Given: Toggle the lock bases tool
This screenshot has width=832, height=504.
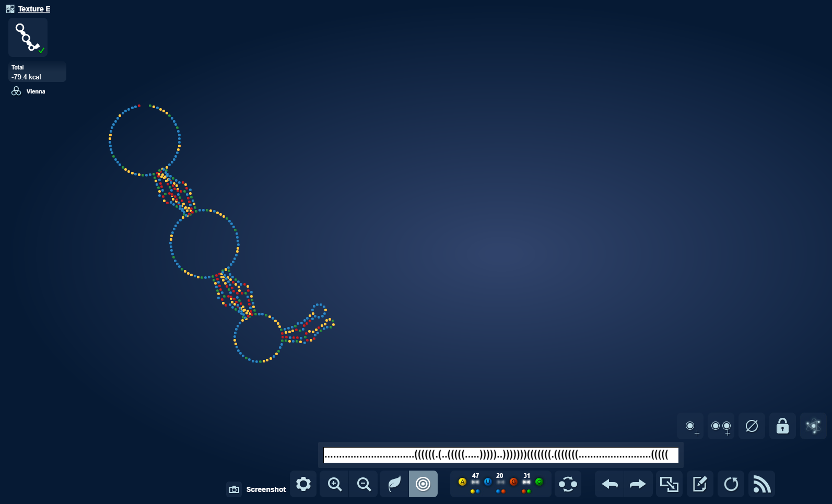Looking at the screenshot, I should click(x=782, y=426).
